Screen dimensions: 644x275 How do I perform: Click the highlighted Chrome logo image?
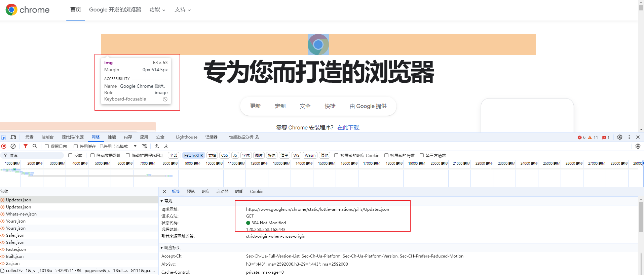click(318, 44)
